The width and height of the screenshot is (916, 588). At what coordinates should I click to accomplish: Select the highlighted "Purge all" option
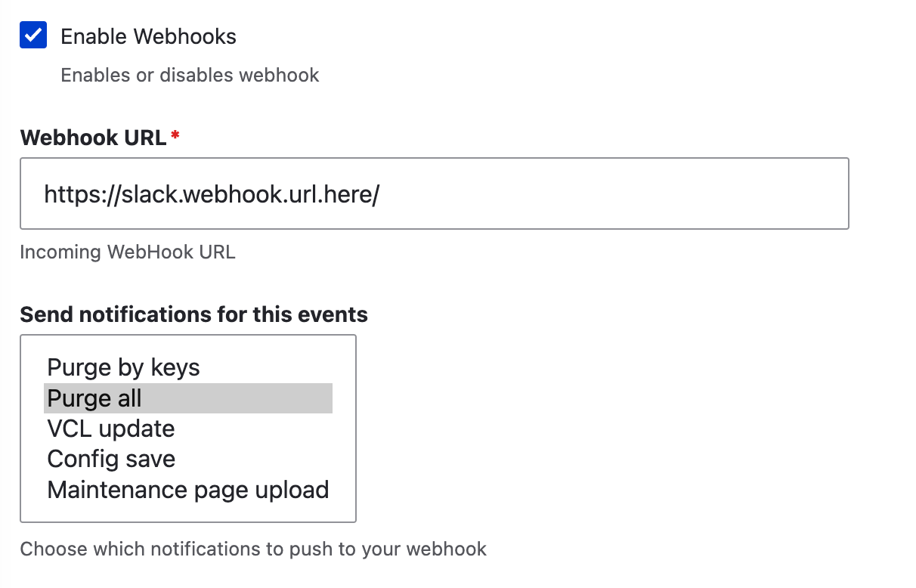click(x=94, y=398)
